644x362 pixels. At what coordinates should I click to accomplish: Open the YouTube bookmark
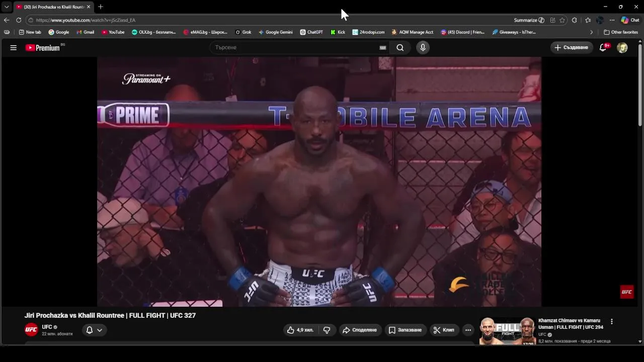pyautogui.click(x=113, y=32)
